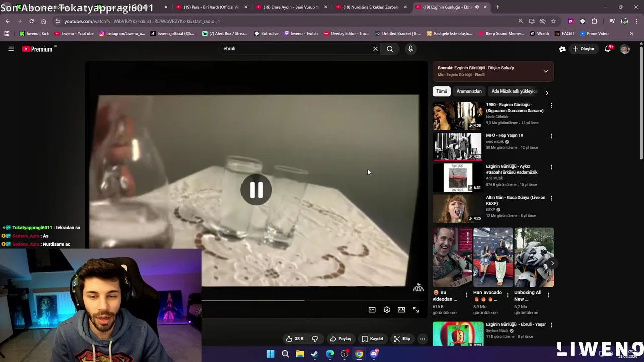Show more filter chips with right arrow
The image size is (644, 362).
coord(547,93)
